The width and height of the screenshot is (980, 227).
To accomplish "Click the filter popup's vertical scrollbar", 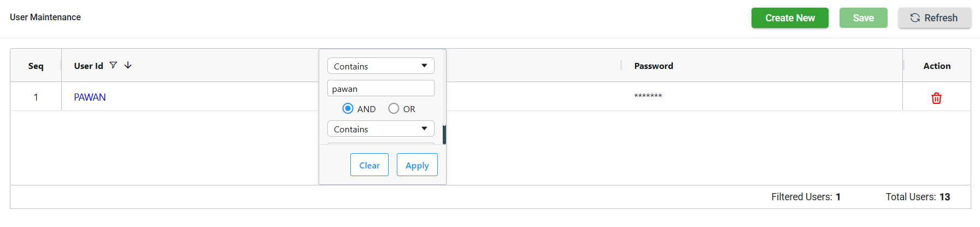I will (x=444, y=134).
